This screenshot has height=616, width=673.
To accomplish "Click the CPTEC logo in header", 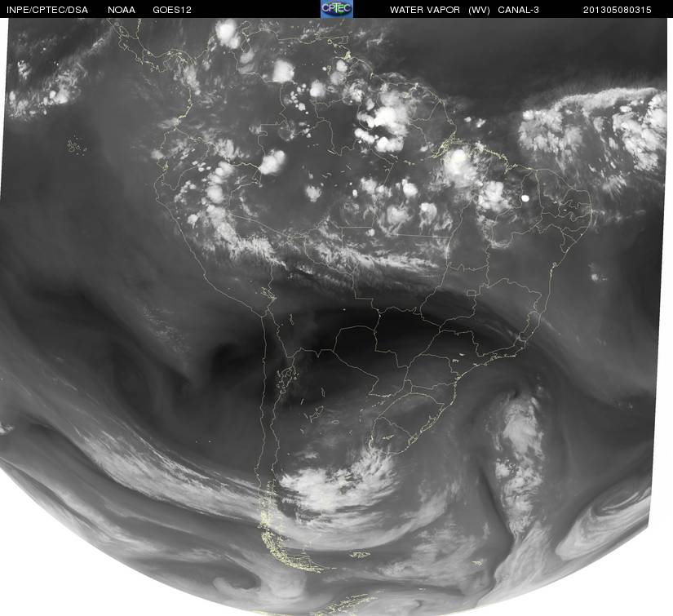I will (x=337, y=9).
